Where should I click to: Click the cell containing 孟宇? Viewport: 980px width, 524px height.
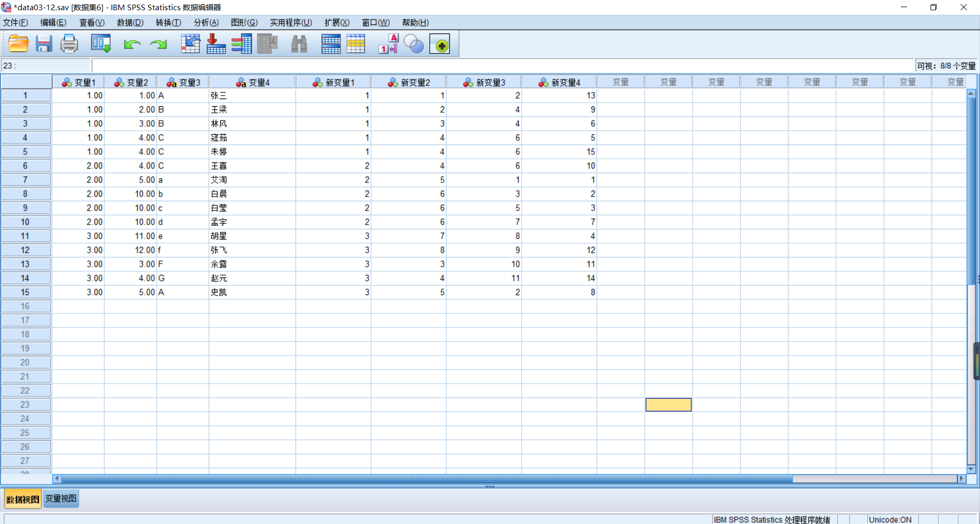(x=252, y=222)
